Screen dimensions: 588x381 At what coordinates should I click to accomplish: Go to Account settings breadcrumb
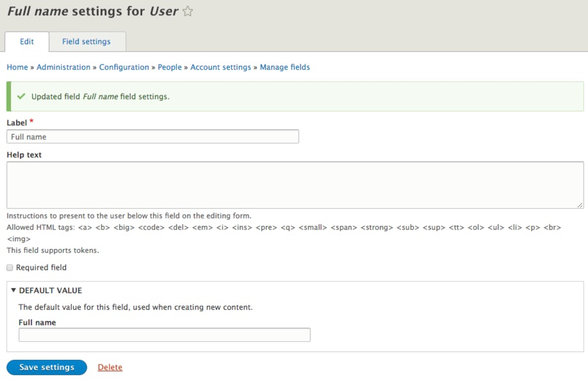tap(220, 67)
